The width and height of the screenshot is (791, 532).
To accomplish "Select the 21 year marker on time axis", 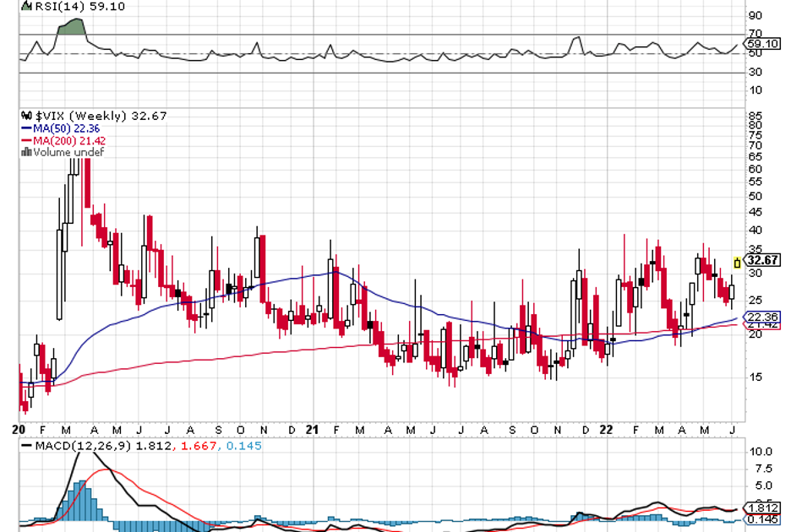I will (x=313, y=429).
